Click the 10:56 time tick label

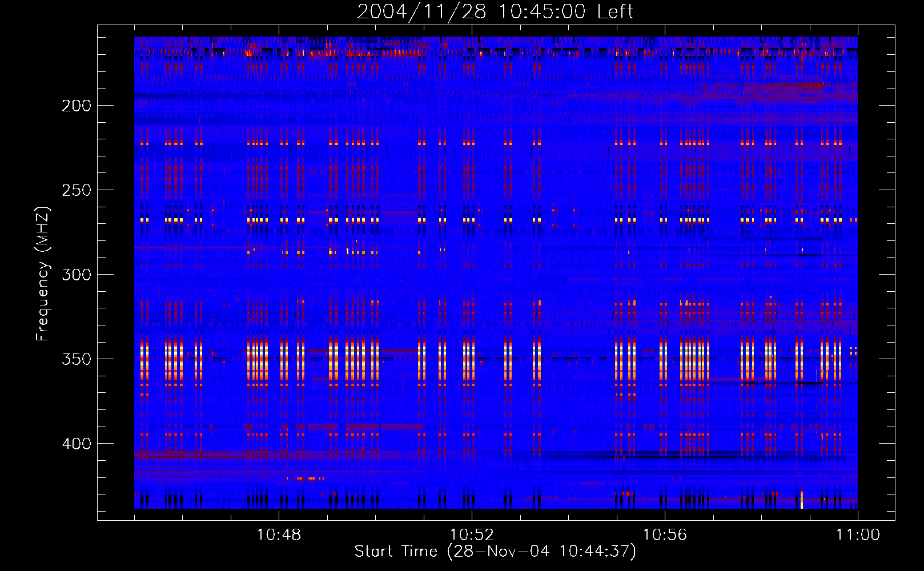(x=665, y=535)
